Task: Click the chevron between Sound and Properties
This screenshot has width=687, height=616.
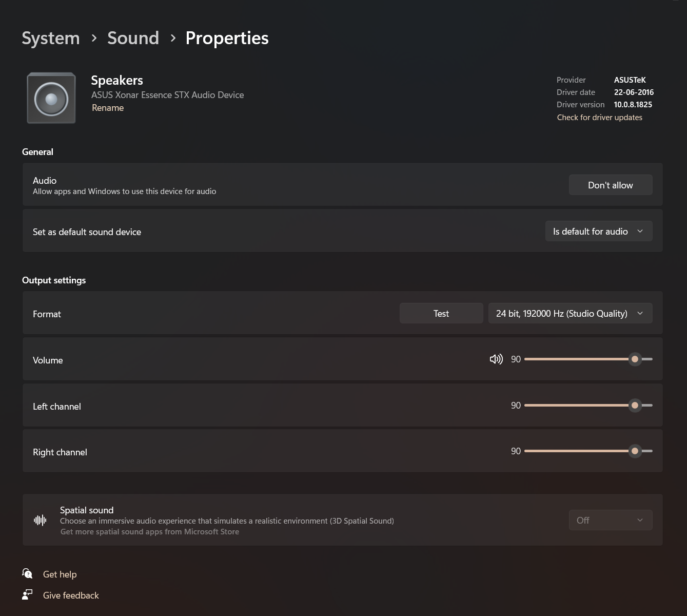Action: point(172,38)
